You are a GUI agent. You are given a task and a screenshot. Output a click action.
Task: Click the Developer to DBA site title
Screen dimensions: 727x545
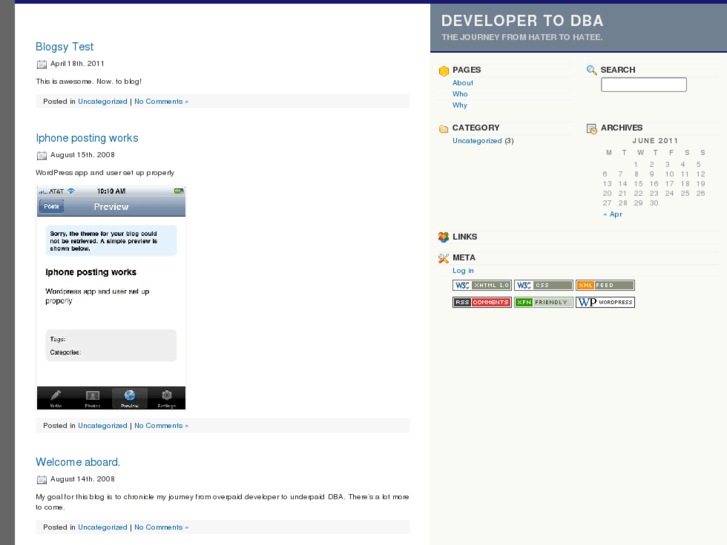[522, 21]
